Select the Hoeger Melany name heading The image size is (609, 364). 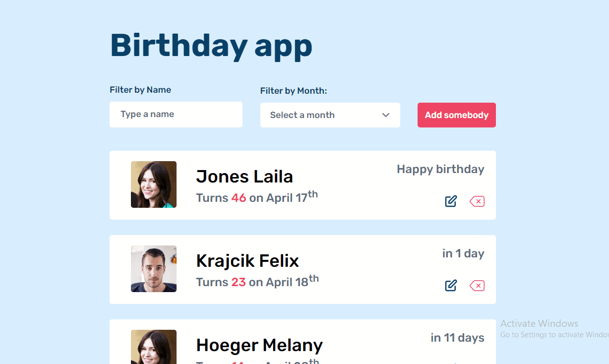tap(259, 345)
